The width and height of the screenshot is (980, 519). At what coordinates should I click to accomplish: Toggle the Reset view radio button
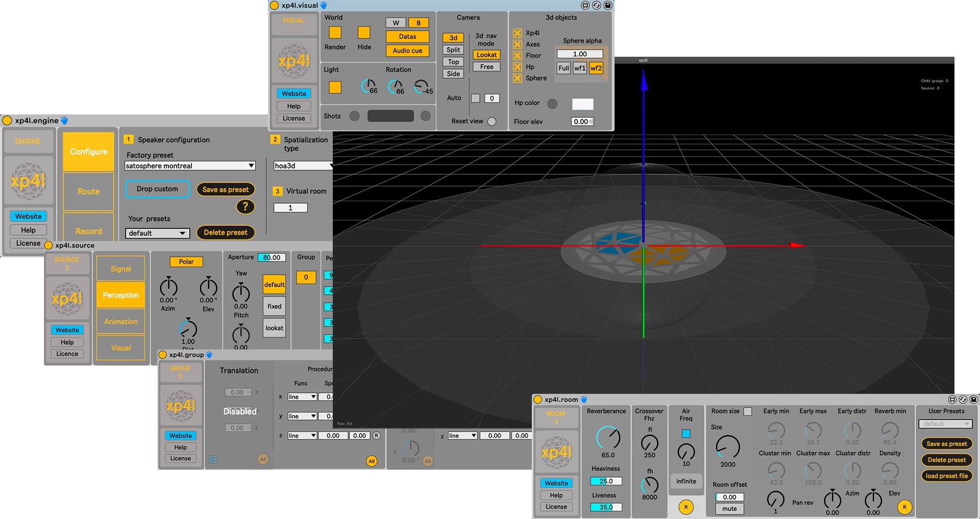(x=492, y=122)
